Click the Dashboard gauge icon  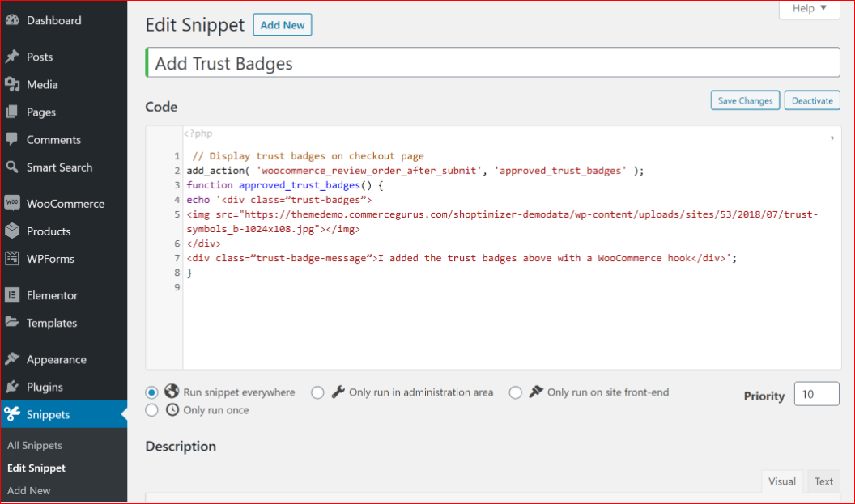tap(12, 20)
